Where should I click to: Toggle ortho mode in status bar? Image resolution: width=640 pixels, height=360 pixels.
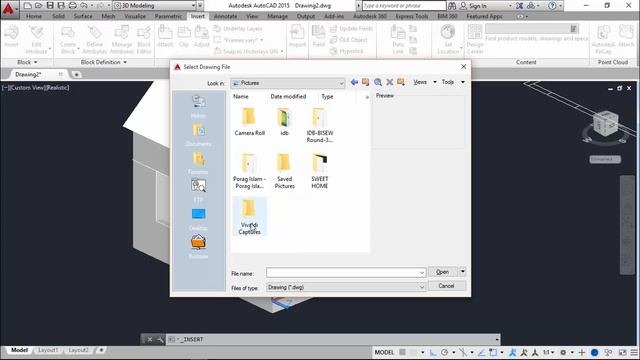[433, 352]
